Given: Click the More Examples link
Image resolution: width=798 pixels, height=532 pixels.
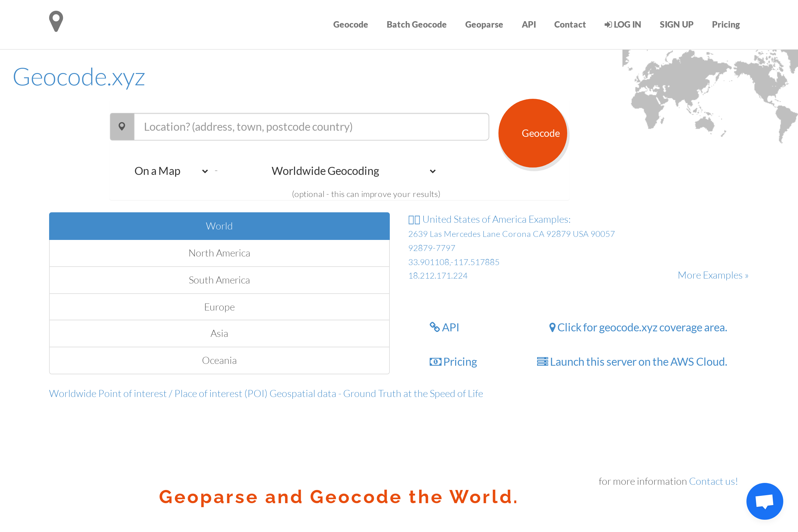Looking at the screenshot, I should tap(712, 275).
